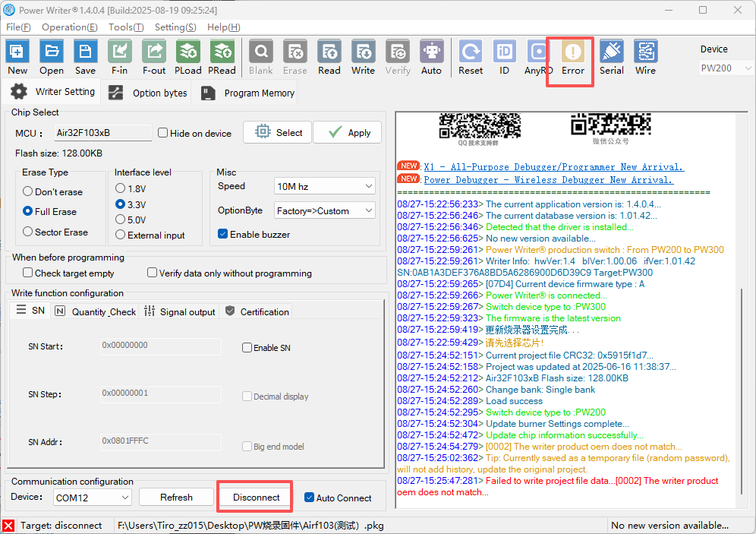Open the Help menu

click(x=224, y=27)
